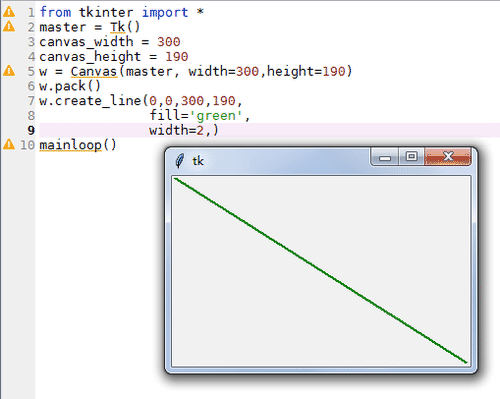Click the underlined 'Canvas' on line 5
This screenshot has width=500, height=399.
pos(94,71)
